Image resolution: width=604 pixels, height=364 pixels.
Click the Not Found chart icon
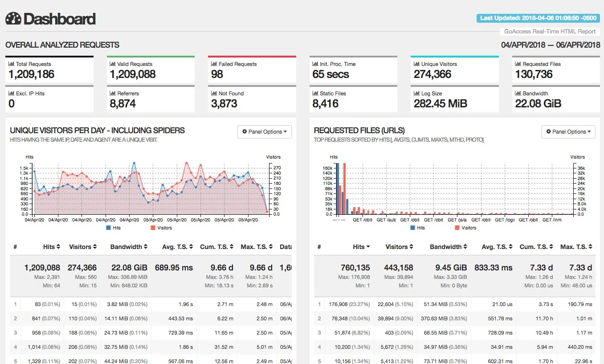[214, 94]
